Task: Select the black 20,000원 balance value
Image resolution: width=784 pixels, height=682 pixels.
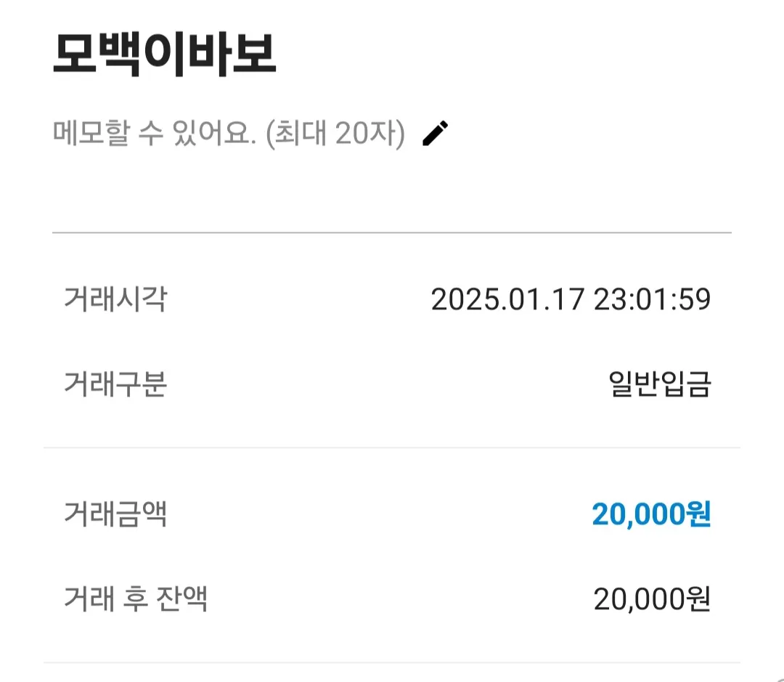Action: click(x=652, y=598)
